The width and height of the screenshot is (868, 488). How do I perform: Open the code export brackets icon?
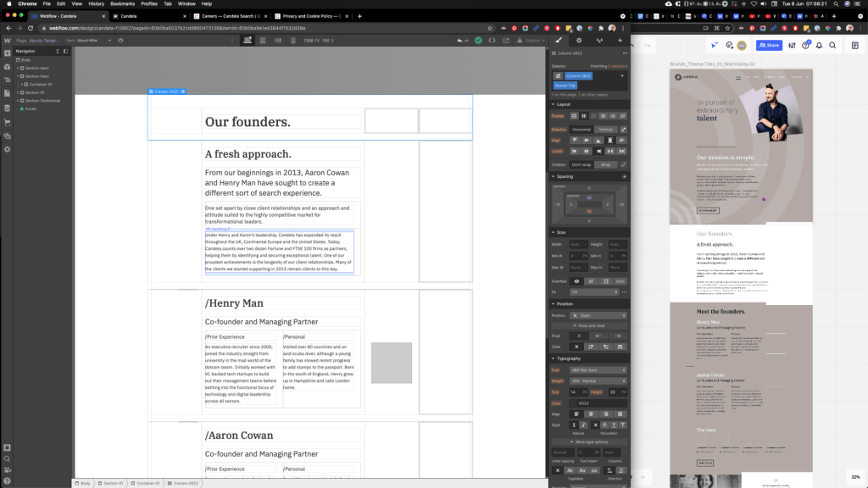coord(492,40)
